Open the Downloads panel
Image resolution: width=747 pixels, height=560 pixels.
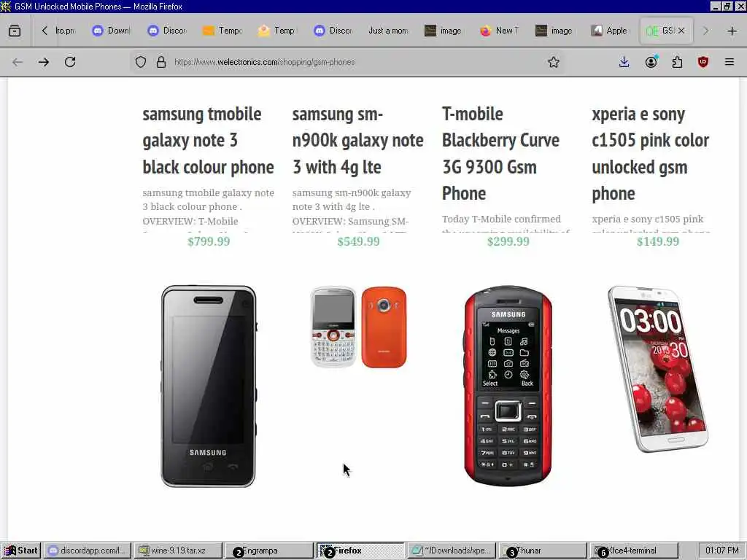pyautogui.click(x=624, y=62)
